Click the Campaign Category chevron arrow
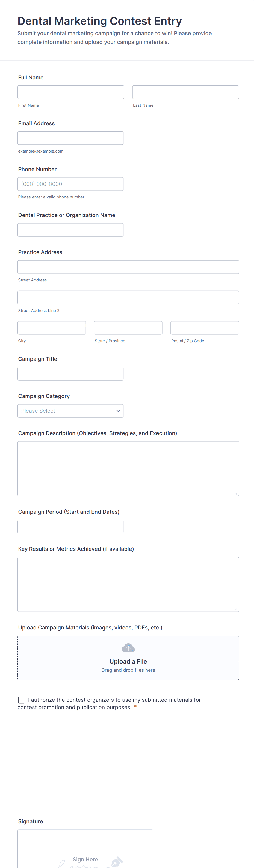This screenshot has width=254, height=868. (x=118, y=411)
